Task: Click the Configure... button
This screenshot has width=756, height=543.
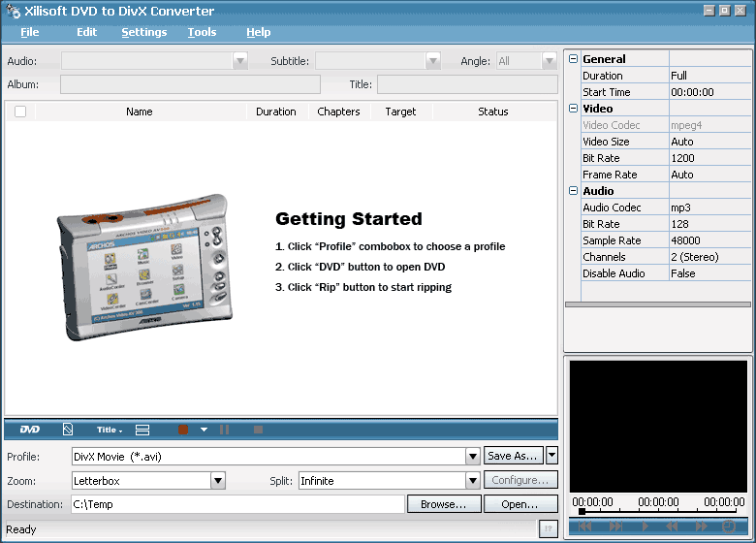Action: pos(520,480)
